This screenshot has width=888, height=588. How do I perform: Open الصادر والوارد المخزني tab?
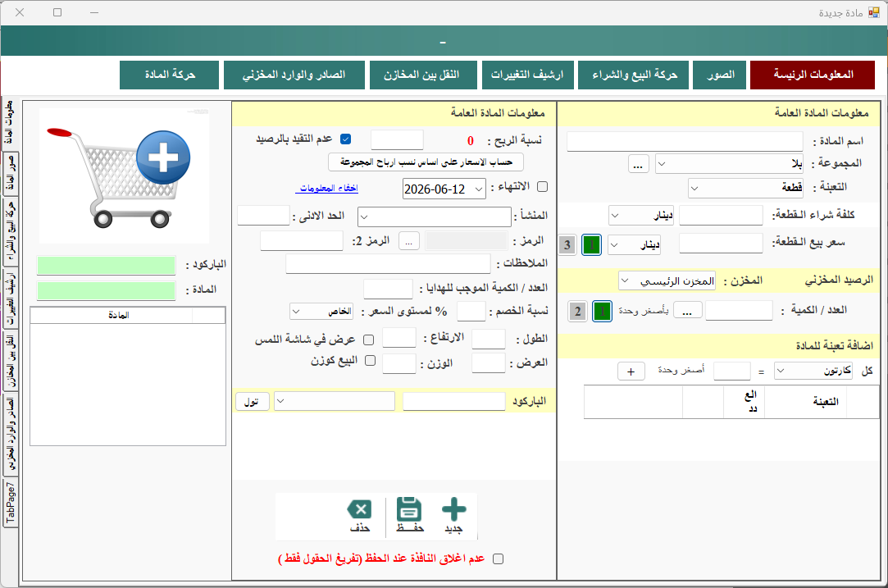click(294, 75)
